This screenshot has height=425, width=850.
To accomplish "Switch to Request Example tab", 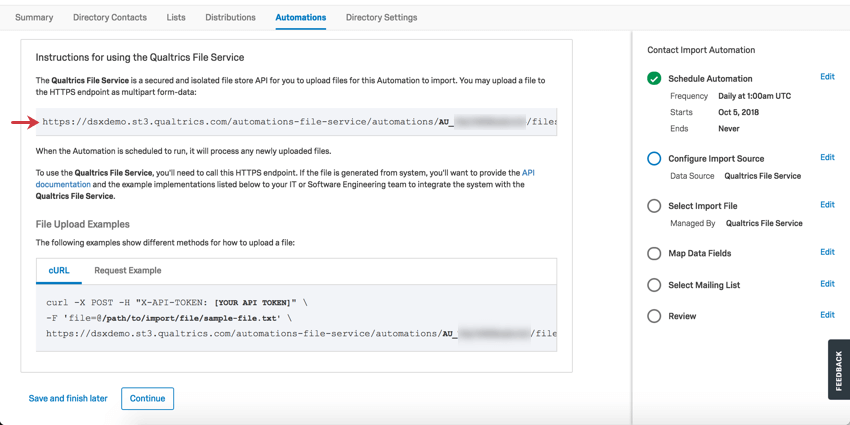I will [128, 271].
